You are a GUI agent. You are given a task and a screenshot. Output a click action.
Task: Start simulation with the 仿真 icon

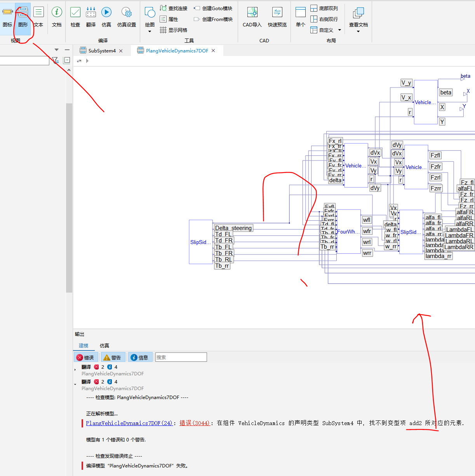(106, 17)
